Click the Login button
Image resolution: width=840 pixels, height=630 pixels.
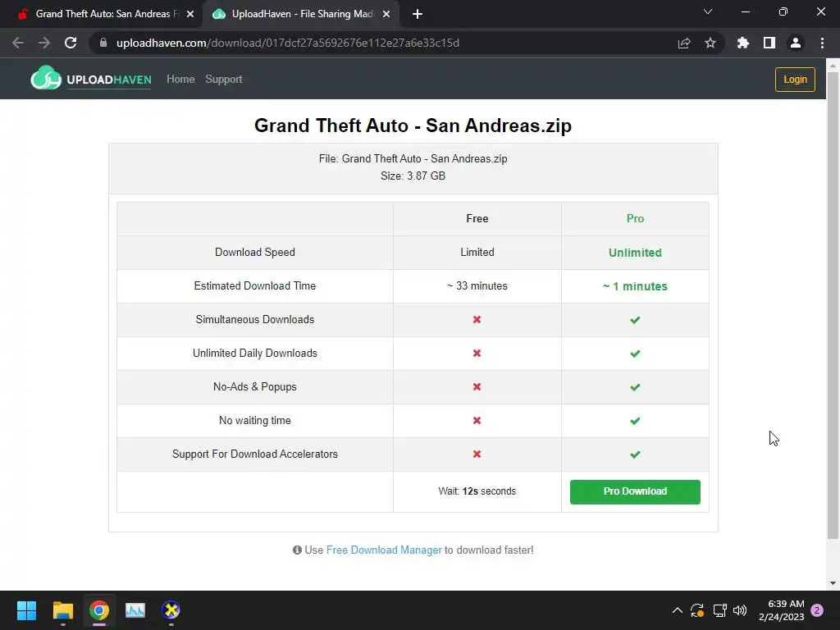(795, 80)
